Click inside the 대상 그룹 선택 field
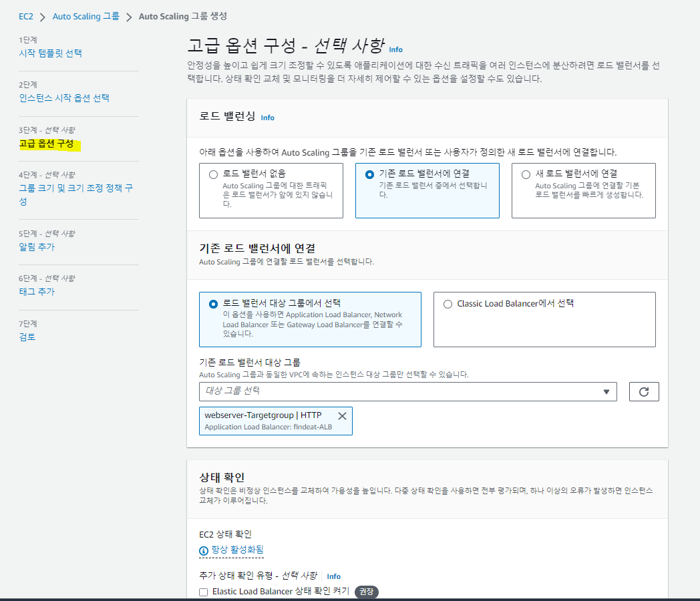The image size is (700, 601). coord(408,392)
